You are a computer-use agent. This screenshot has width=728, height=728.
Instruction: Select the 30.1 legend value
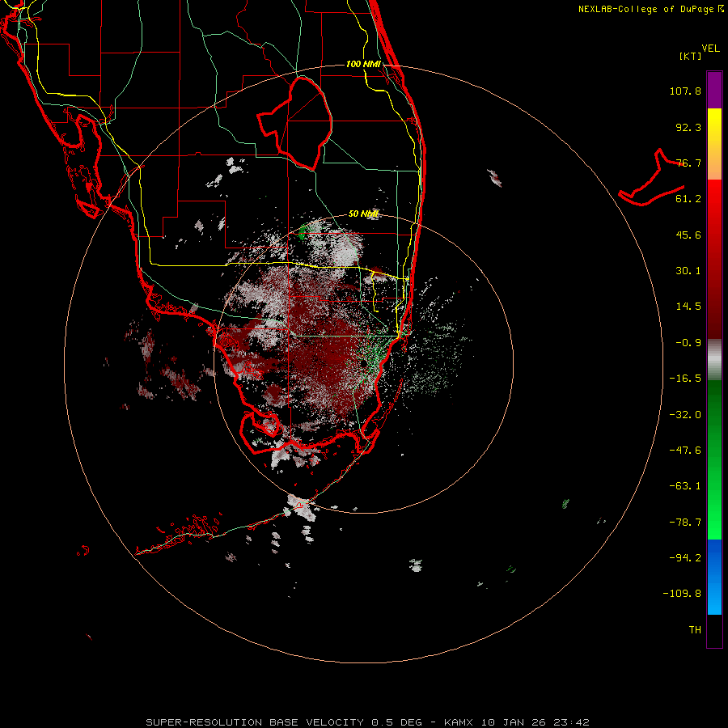click(688, 271)
